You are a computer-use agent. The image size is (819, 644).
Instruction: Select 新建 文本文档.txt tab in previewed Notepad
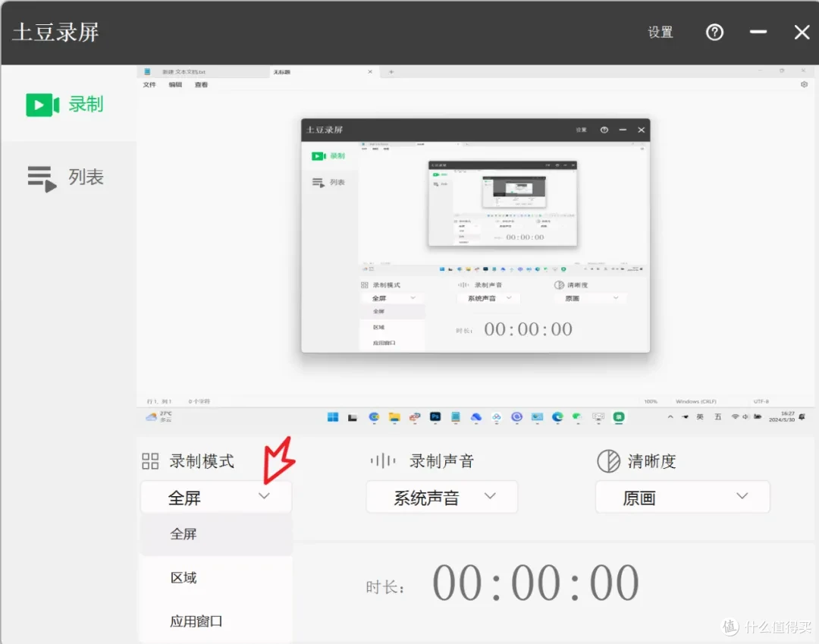204,71
